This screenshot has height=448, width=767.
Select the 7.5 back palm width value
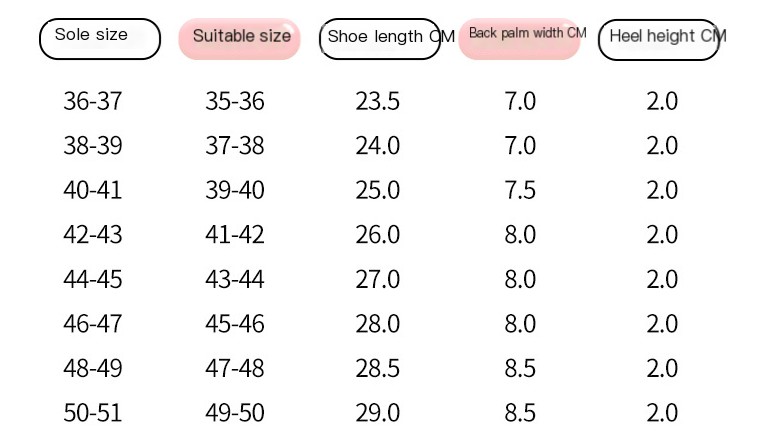pos(520,190)
